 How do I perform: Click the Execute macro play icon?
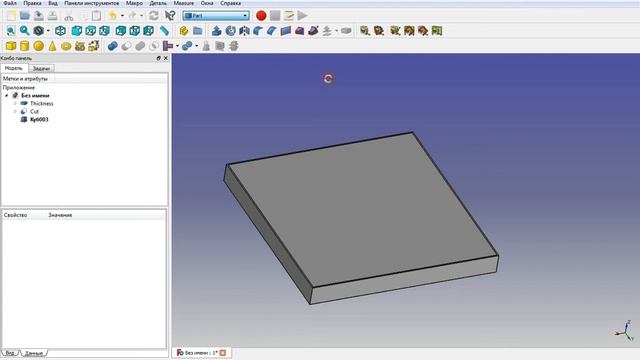coord(302,16)
